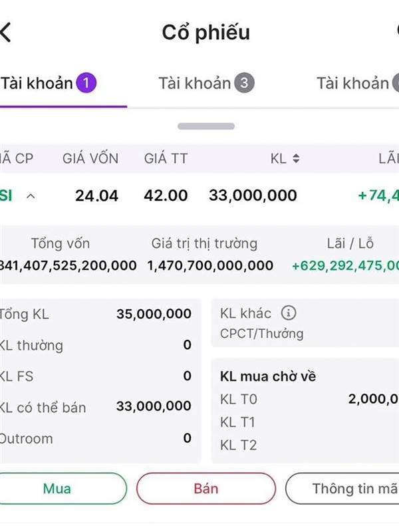Tap the purple account number 1 badge
399x532 pixels.
click(x=86, y=83)
